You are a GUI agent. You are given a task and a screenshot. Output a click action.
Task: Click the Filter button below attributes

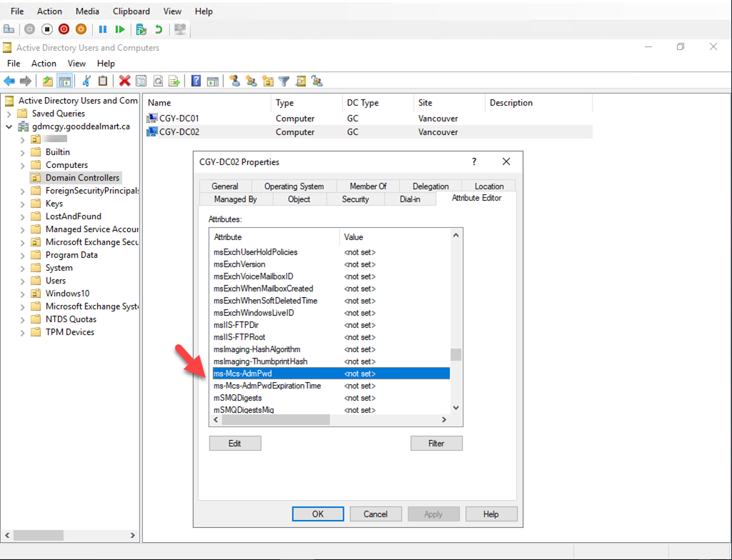pos(437,444)
